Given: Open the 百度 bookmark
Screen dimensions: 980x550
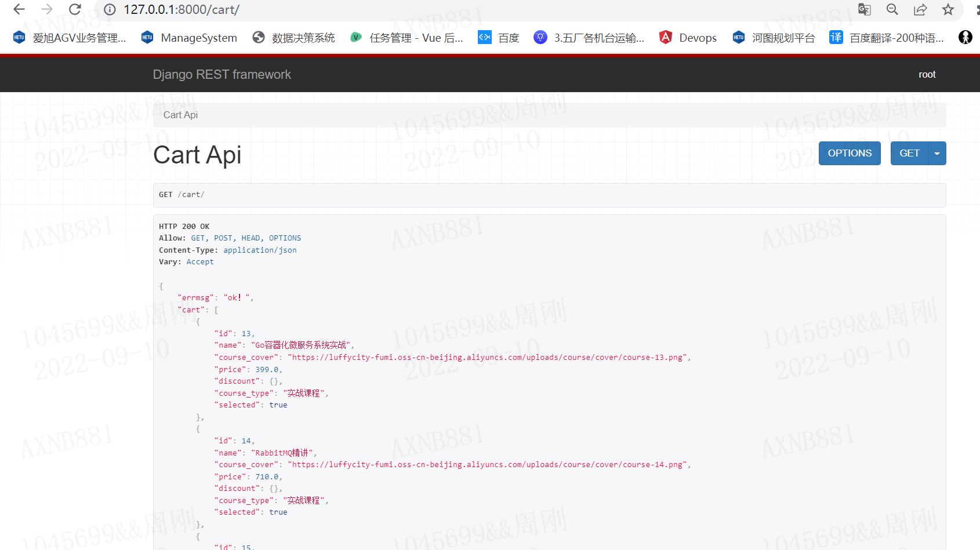Looking at the screenshot, I should (499, 38).
